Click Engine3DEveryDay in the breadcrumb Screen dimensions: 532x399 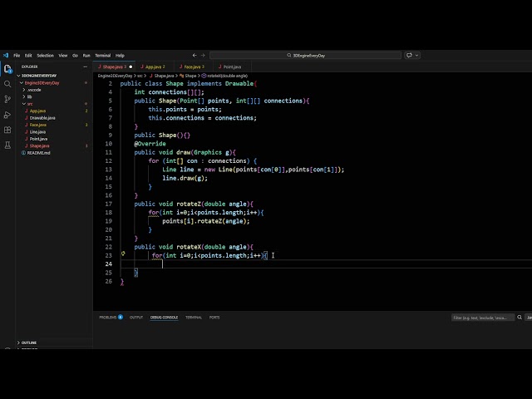tap(115, 76)
